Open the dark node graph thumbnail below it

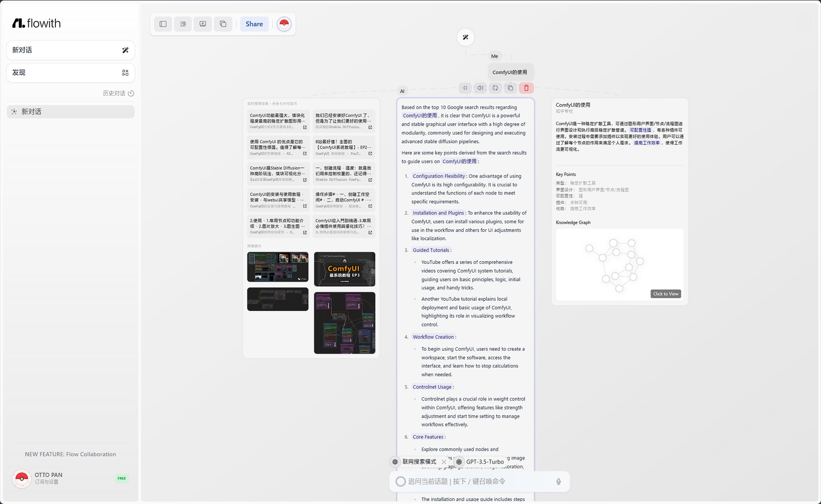pos(278,299)
